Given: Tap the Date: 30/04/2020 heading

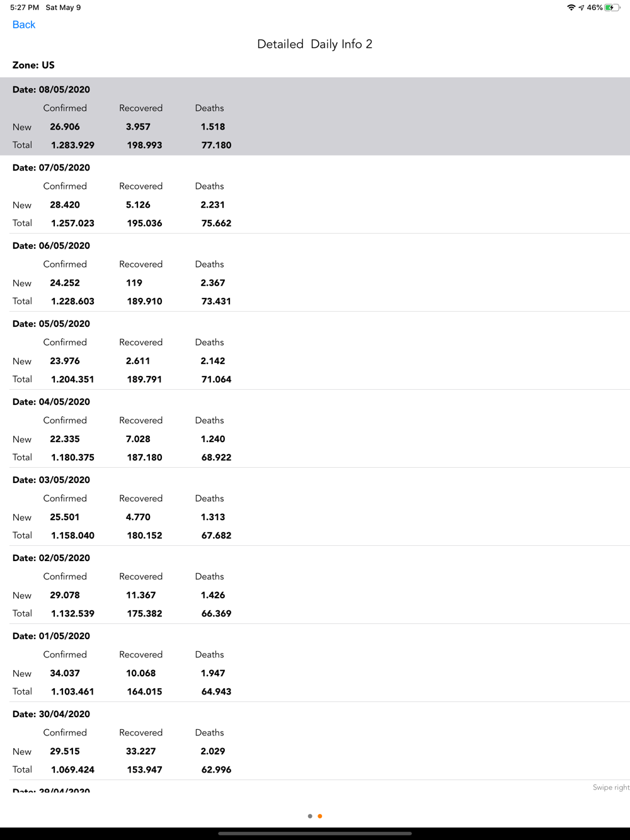Looking at the screenshot, I should (x=51, y=714).
